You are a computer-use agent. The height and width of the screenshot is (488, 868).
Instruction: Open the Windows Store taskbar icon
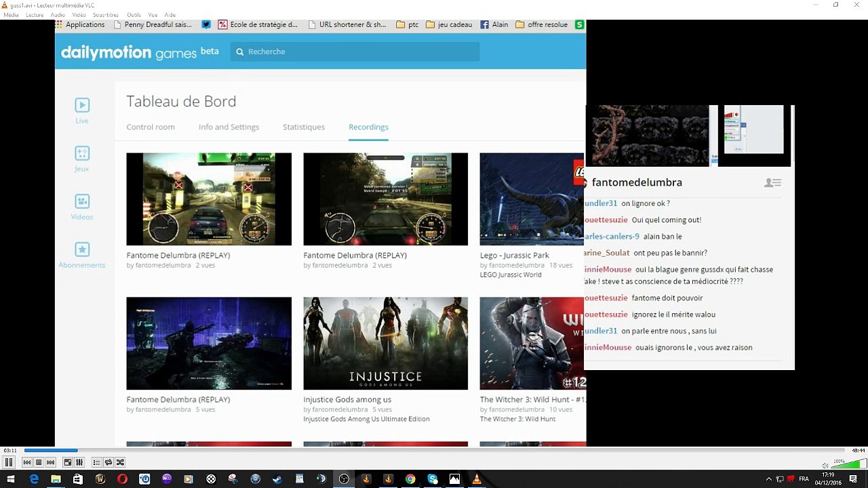click(78, 479)
